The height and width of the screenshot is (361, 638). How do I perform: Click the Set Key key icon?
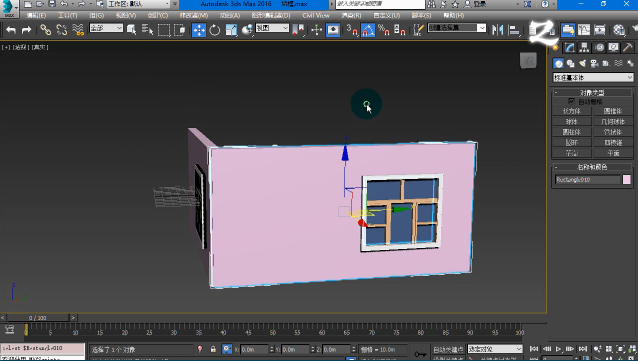pyautogui.click(x=420, y=354)
